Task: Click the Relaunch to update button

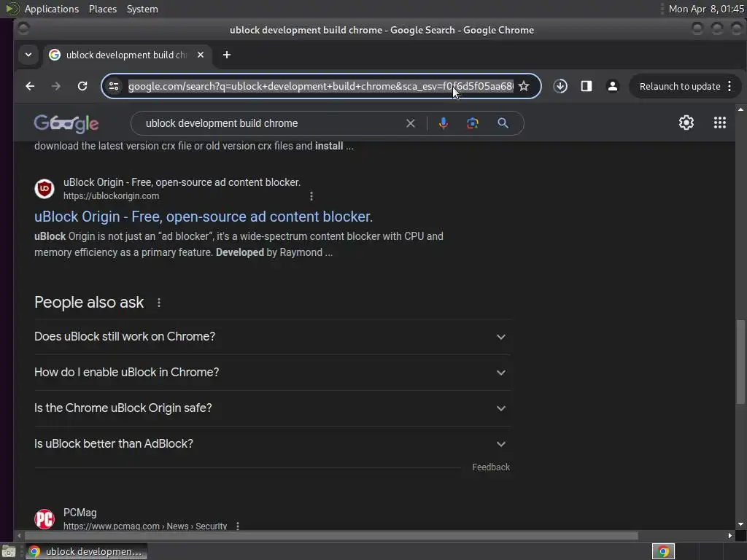Action: pos(679,86)
